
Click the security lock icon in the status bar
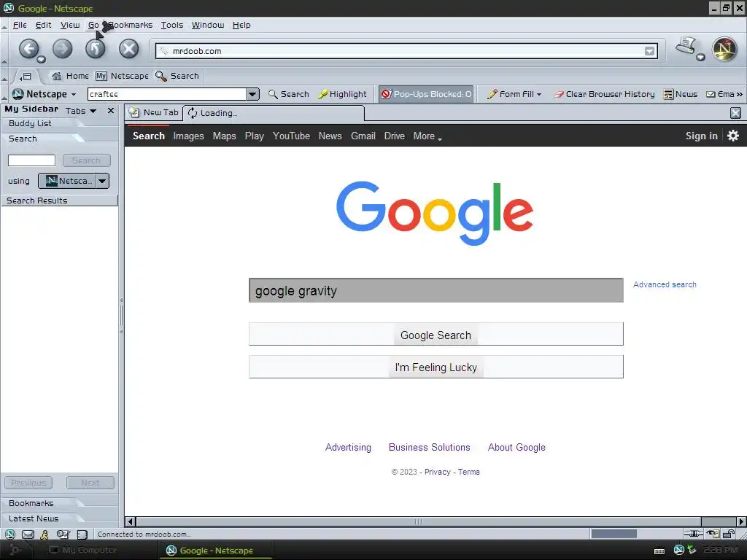[x=729, y=534]
